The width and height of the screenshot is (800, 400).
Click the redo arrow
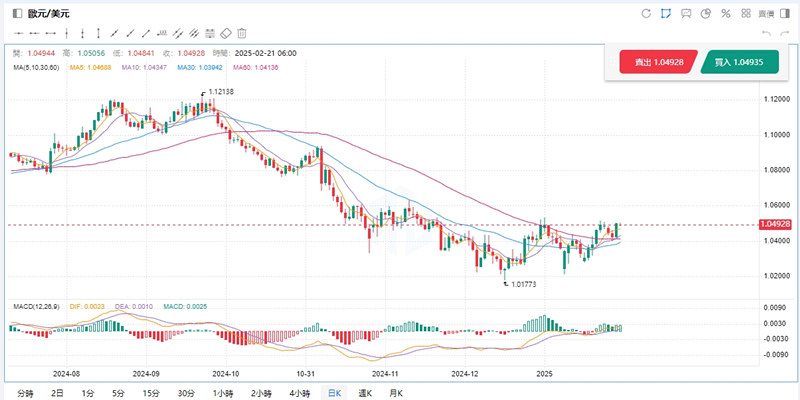[786, 33]
